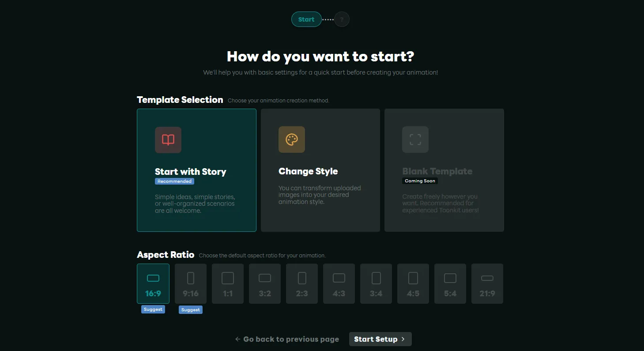
Task: Pick the 3:2 aspect ratio option
Action: (x=265, y=283)
